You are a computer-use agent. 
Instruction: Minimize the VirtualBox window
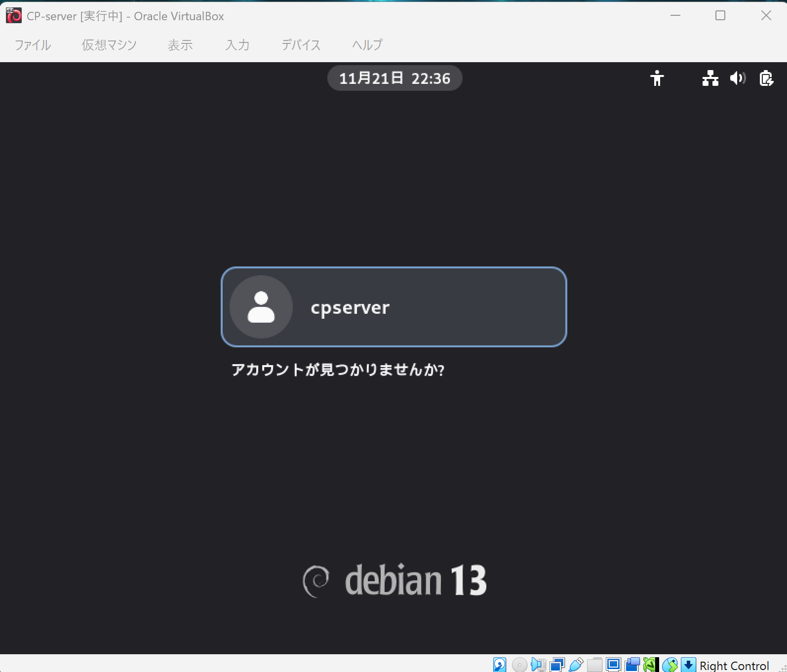pos(675,16)
